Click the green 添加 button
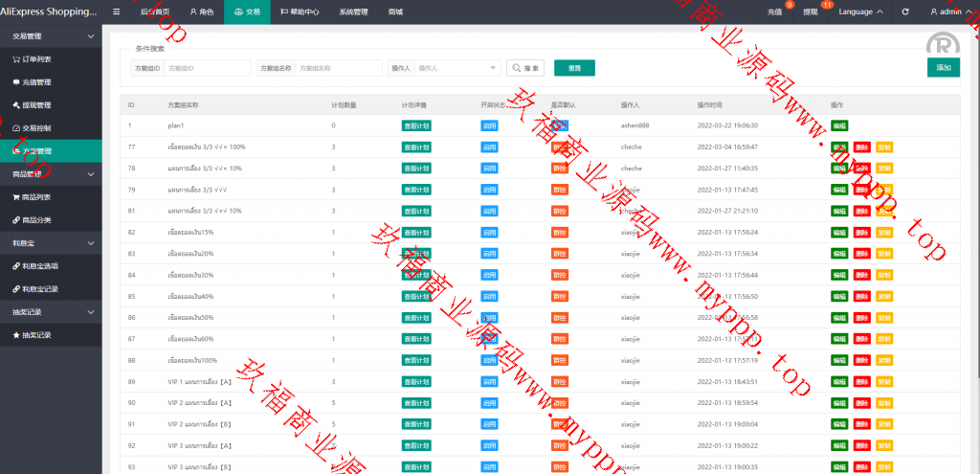The width and height of the screenshot is (980, 474). (x=943, y=67)
